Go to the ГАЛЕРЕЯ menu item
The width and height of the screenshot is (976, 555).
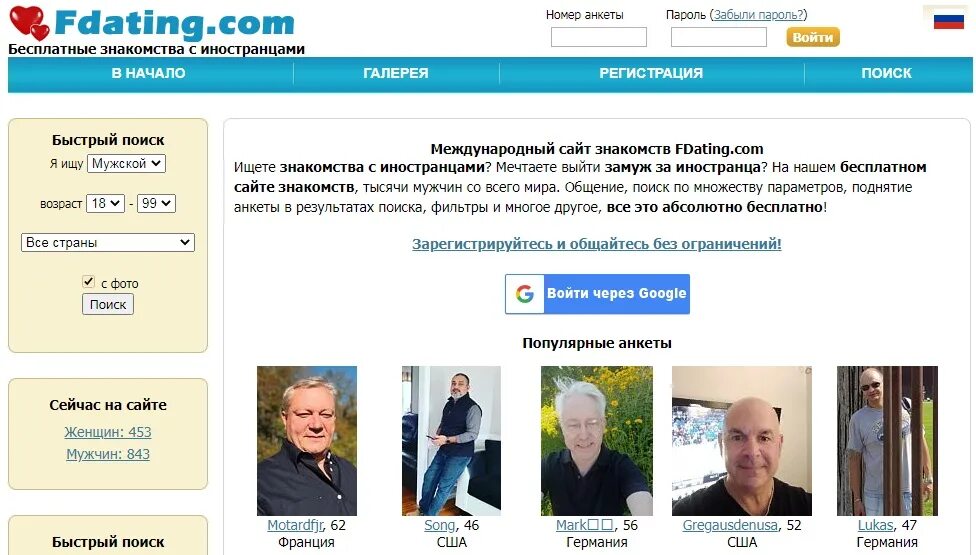pos(396,73)
